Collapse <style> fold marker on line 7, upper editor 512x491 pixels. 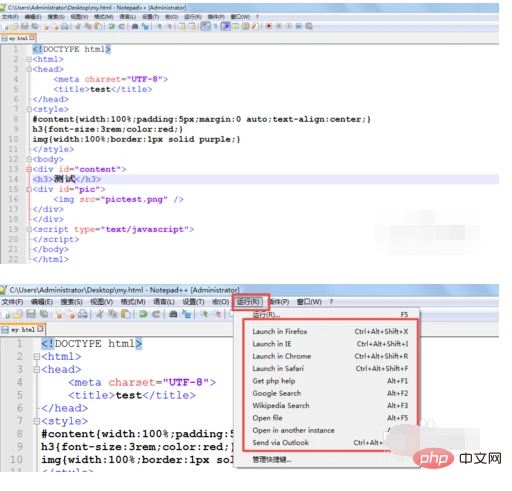(29, 109)
